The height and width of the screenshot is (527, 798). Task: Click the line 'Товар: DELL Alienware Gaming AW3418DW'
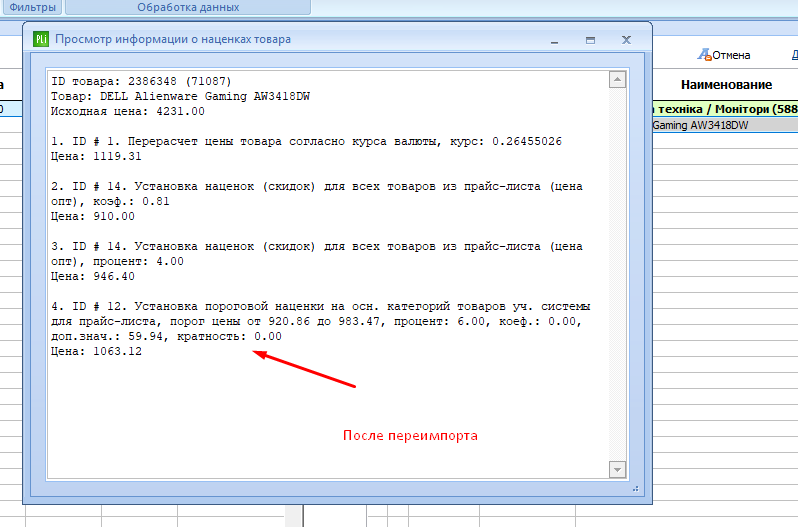(180, 97)
